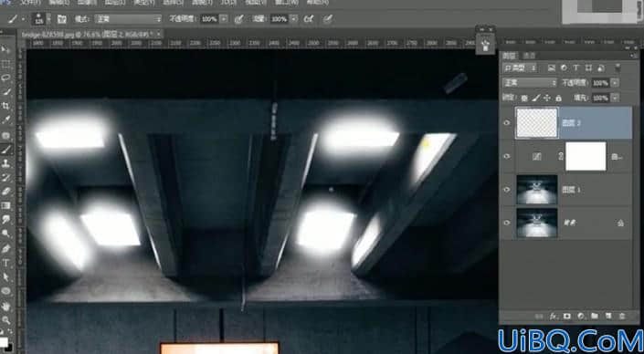The height and width of the screenshot is (354, 644).
Task: Close the bridge document tab
Action: [158, 34]
